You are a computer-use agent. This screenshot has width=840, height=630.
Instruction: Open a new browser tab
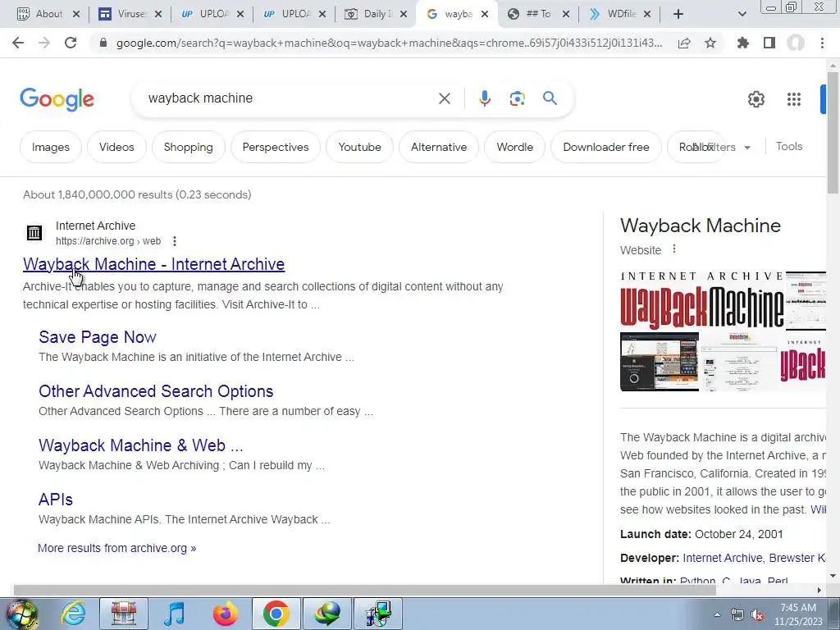tap(678, 14)
